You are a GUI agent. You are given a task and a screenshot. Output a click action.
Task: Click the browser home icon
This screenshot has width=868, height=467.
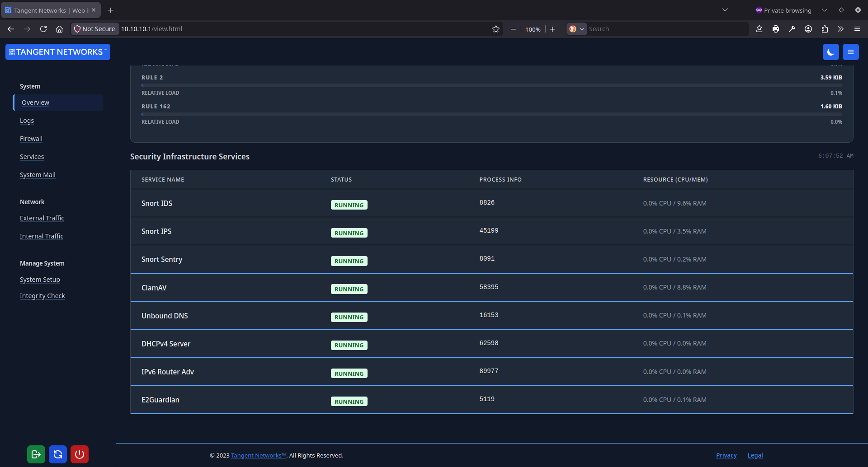tap(59, 29)
